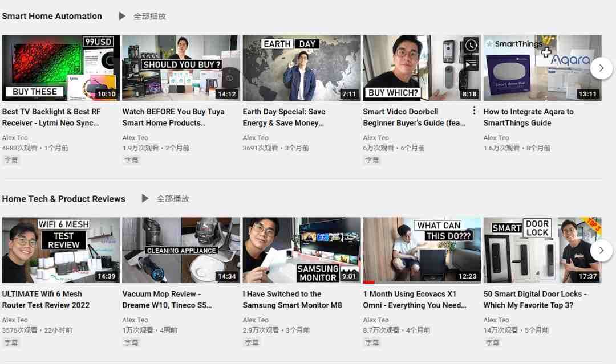Screen dimensions: 616x364
Task: Click the 3576次观看 · 22小时前 text
Action: (37, 330)
